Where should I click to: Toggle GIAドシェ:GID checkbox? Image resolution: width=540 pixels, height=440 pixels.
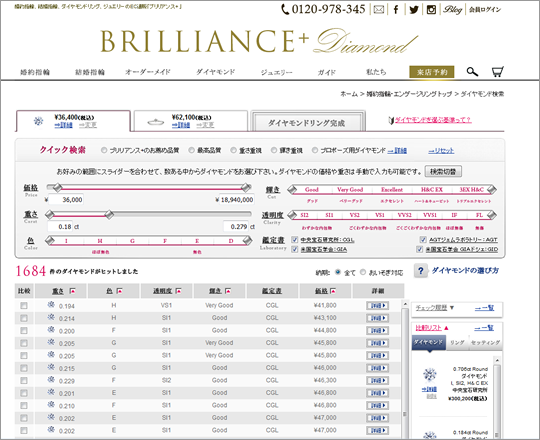tap(419, 249)
